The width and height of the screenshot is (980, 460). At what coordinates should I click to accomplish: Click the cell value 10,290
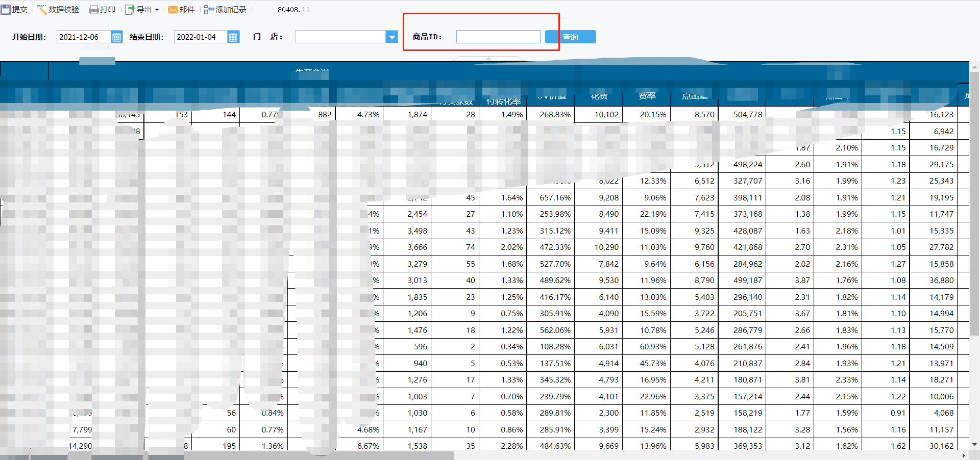pos(606,247)
